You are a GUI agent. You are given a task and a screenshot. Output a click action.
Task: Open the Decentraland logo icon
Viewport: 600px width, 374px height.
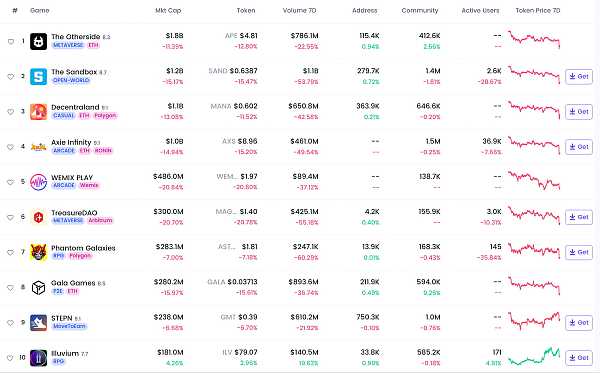[x=39, y=112]
